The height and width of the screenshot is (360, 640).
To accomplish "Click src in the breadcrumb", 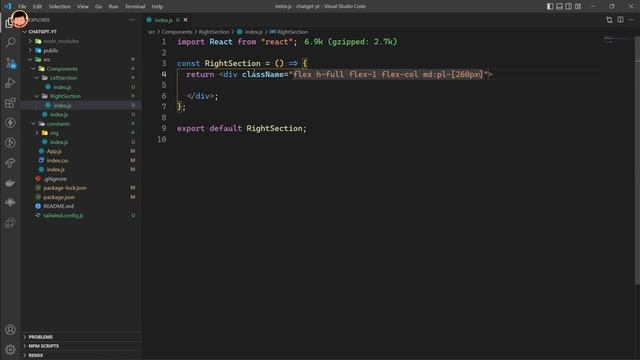I will point(151,31).
